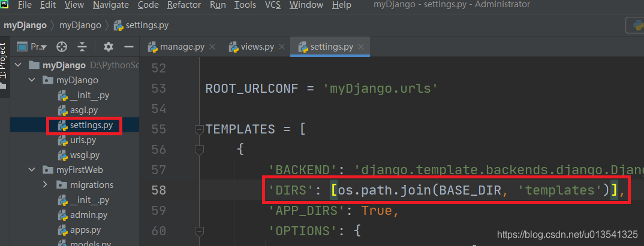The width and height of the screenshot is (644, 246).
Task: Hide the project tool window
Action: click(x=129, y=47)
